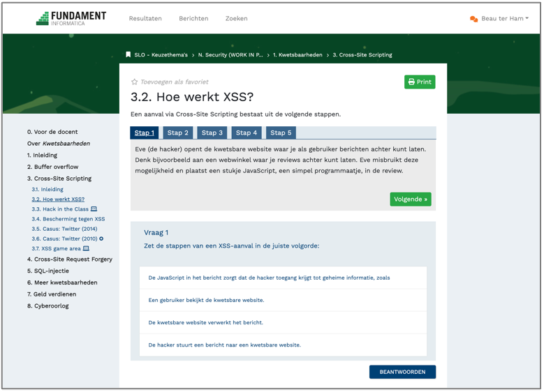Click the Fundament Informatica logo

tap(71, 19)
